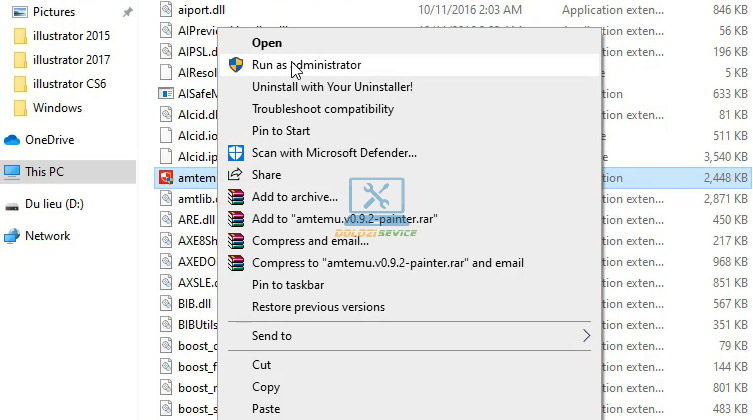Click the 3,540 KB size cell

pyautogui.click(x=725, y=157)
